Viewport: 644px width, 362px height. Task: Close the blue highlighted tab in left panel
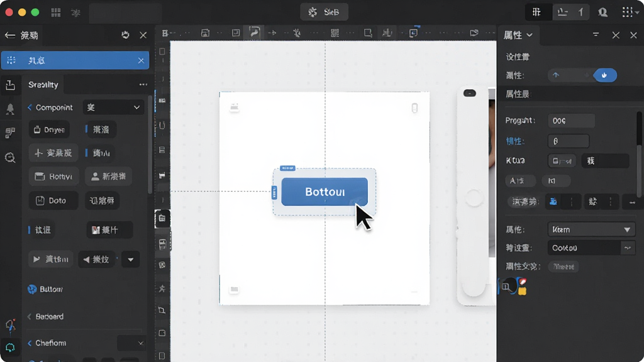tap(141, 61)
